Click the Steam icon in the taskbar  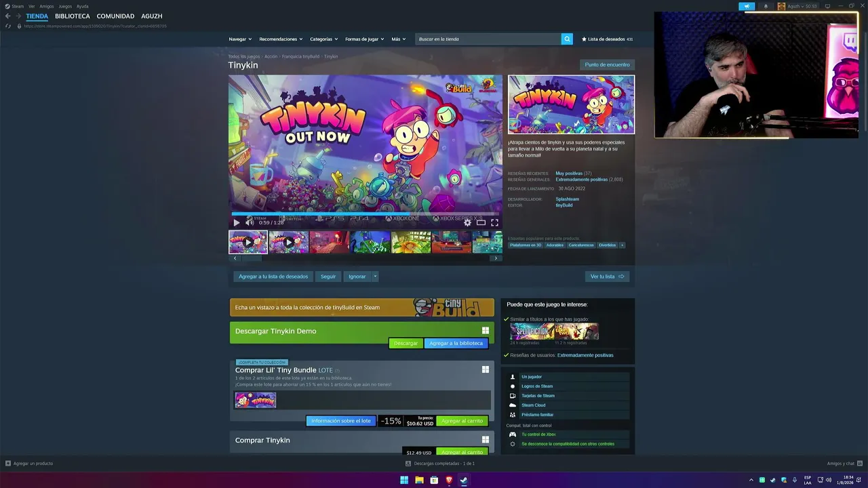coord(464,480)
